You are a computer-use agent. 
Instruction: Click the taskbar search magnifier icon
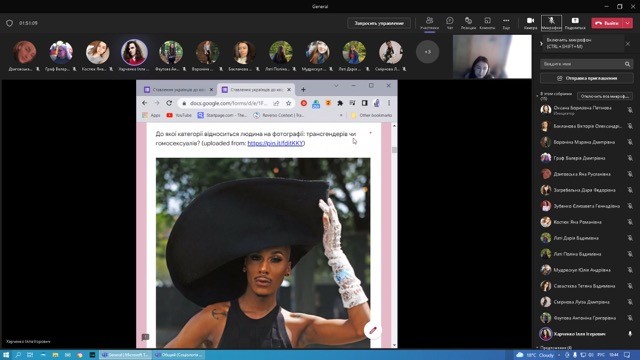pyautogui.click(x=18, y=355)
